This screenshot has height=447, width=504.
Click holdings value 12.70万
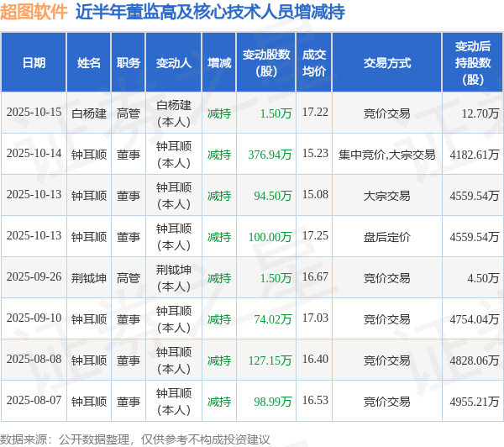pyautogui.click(x=480, y=113)
